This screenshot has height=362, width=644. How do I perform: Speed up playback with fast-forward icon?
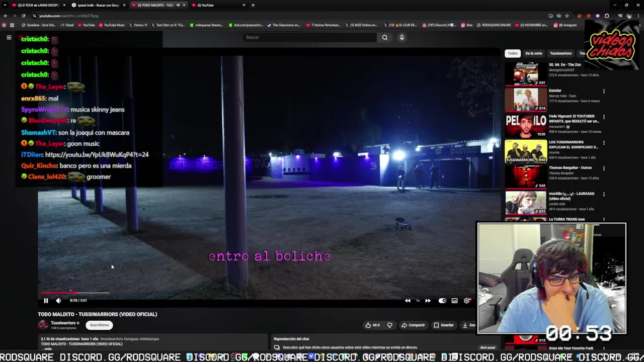(428, 301)
